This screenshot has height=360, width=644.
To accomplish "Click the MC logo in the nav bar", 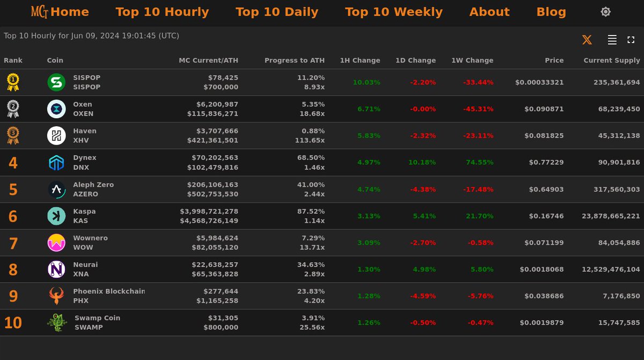I will pos(40,12).
